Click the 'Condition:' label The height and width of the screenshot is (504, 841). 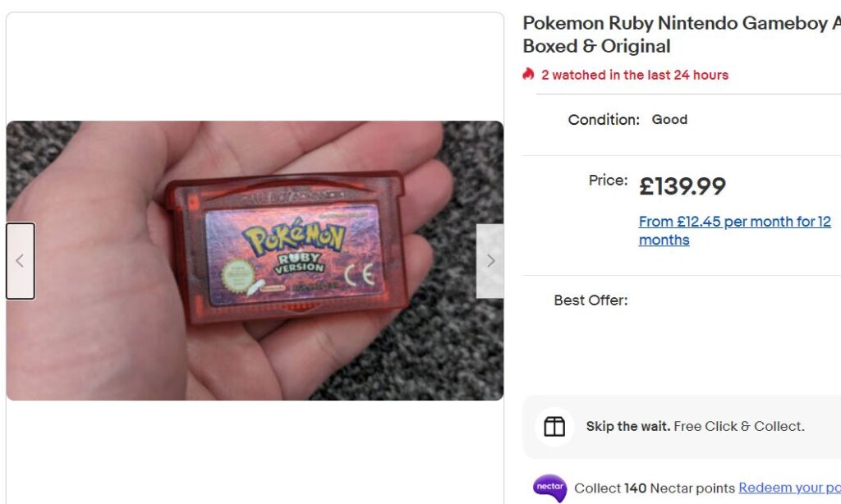603,120
